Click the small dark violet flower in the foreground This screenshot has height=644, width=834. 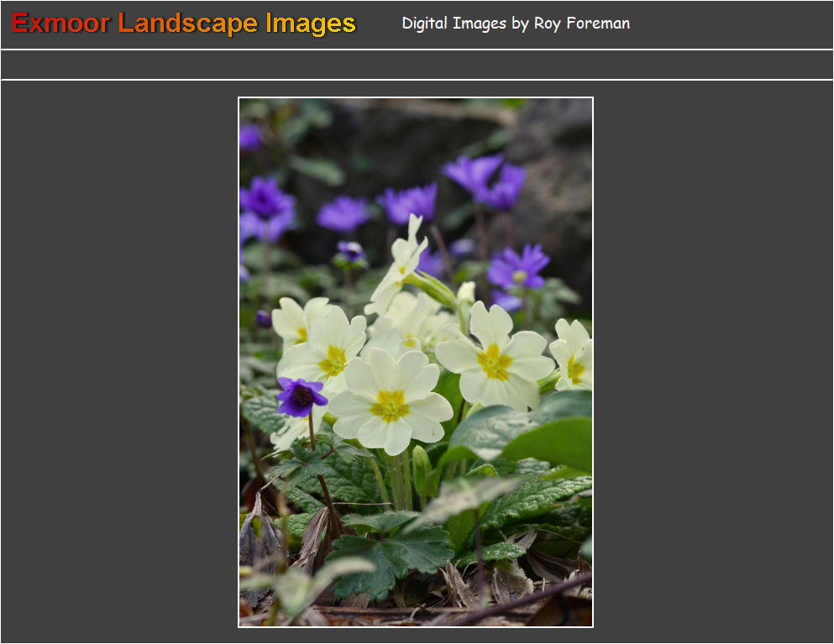(300, 396)
